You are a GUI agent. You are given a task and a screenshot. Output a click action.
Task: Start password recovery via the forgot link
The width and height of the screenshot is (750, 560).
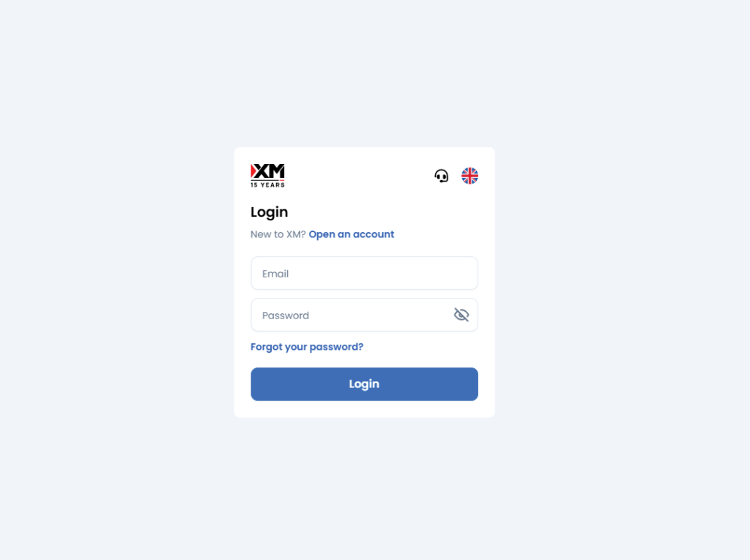coord(307,347)
